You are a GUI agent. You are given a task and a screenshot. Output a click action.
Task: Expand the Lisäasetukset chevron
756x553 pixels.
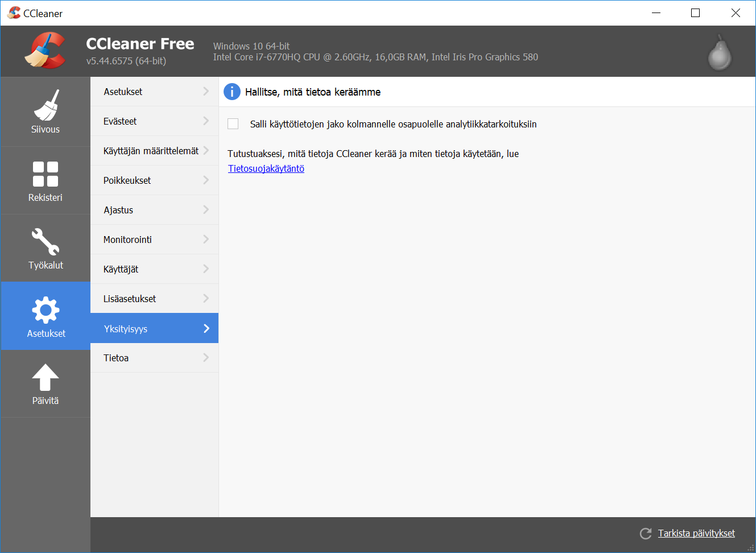(206, 298)
